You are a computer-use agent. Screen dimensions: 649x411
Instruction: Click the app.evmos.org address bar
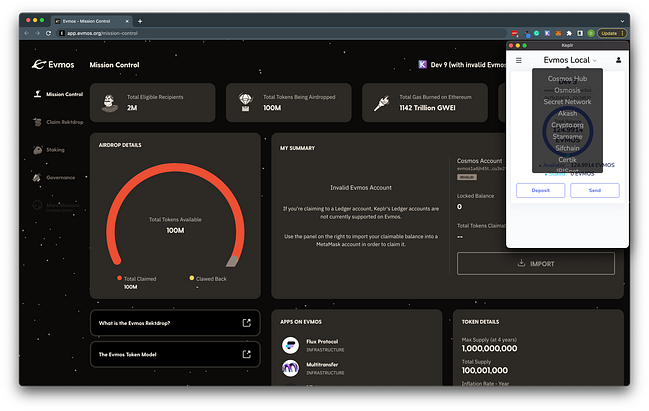pyautogui.click(x=281, y=33)
